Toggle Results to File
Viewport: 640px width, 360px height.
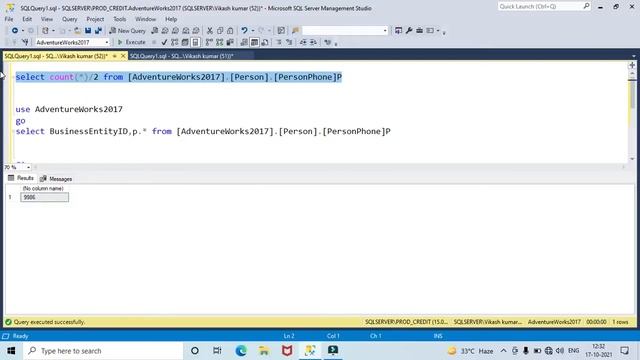point(265,42)
